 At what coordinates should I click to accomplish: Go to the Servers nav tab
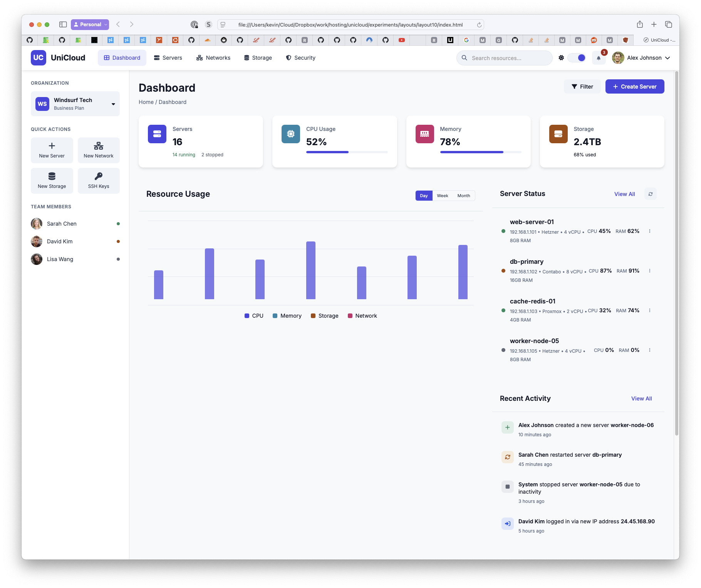point(168,58)
